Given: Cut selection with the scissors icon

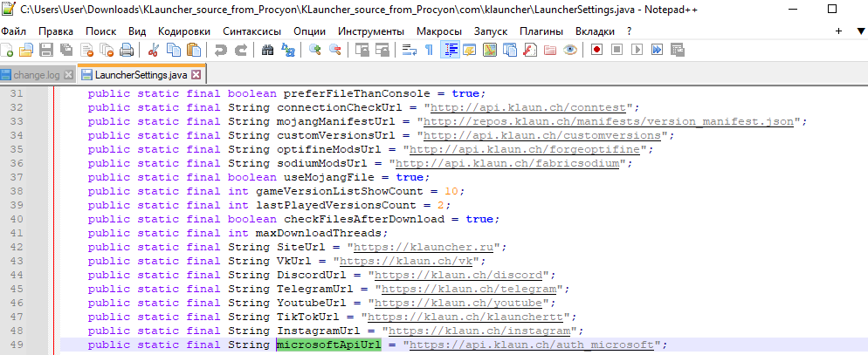Looking at the screenshot, I should coord(154,51).
